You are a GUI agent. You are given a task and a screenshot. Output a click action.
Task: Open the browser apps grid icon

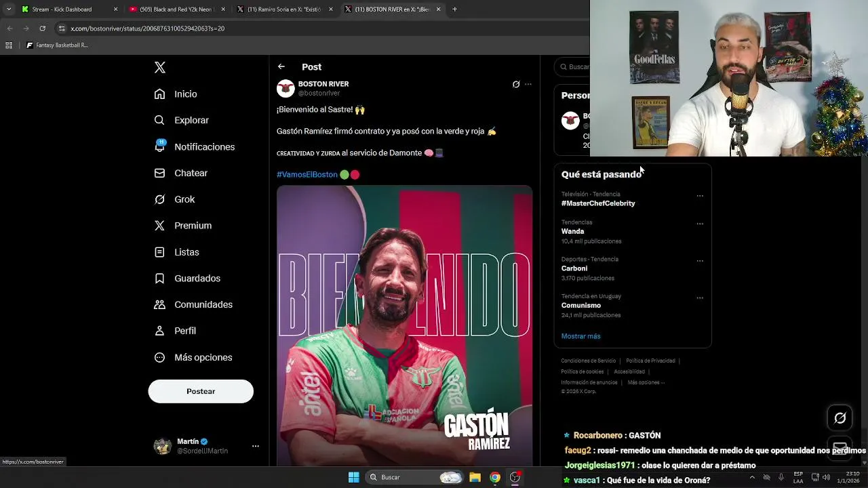pyautogui.click(x=9, y=45)
